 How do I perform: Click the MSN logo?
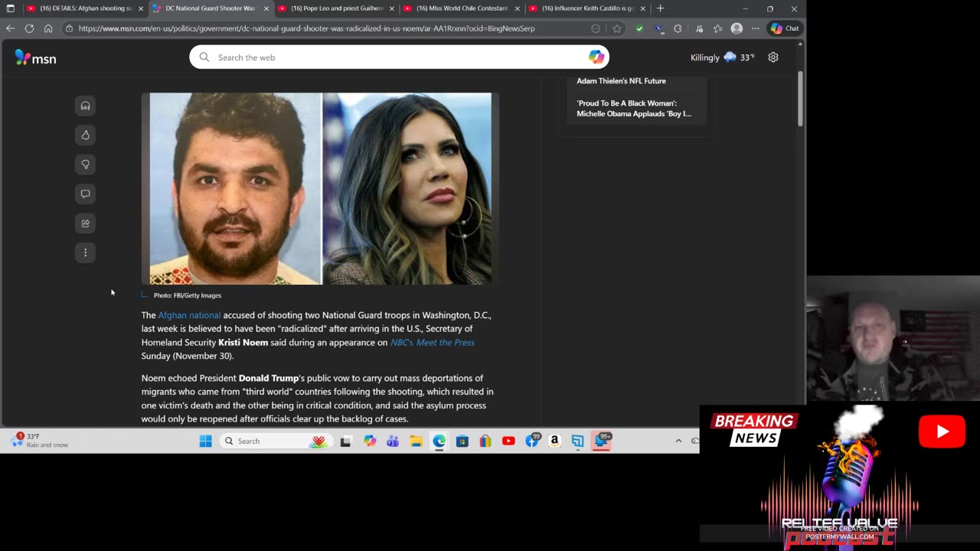pyautogui.click(x=35, y=58)
